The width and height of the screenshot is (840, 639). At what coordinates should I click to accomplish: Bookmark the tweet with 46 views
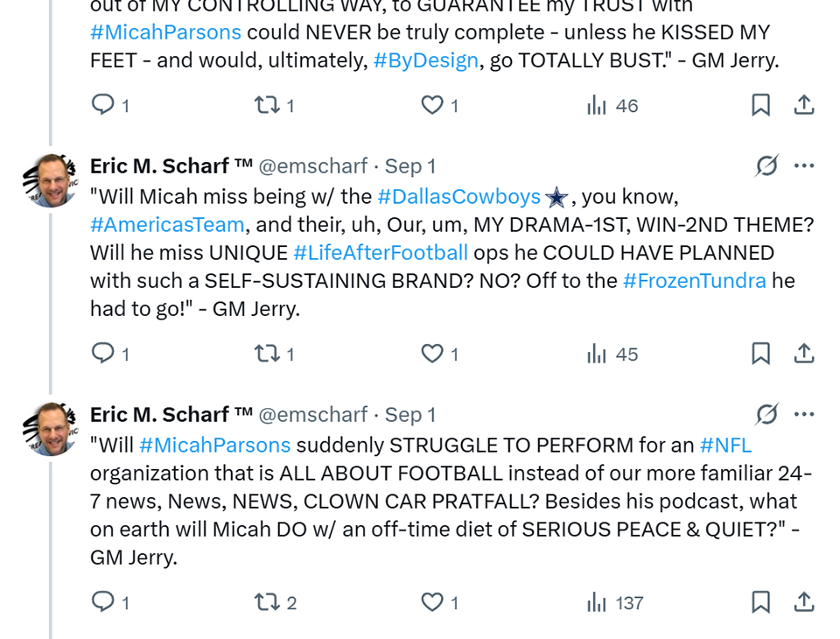click(x=761, y=106)
